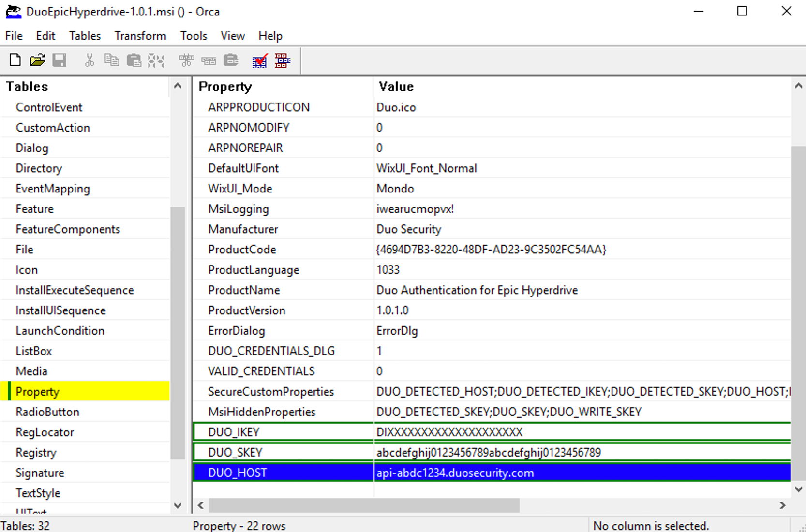
Task: Open the File menu
Action: (14, 36)
